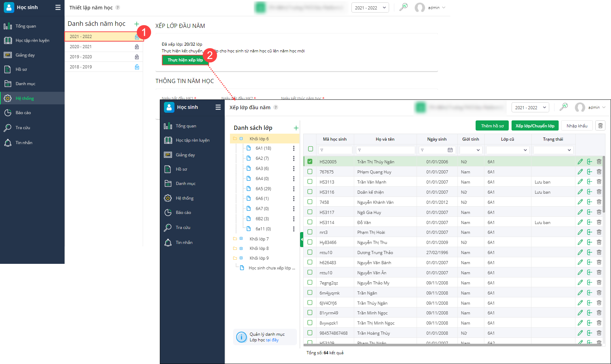Toggle the select-all checkbox in table header
Image resolution: width=611 pixels, height=364 pixels.
311,149
